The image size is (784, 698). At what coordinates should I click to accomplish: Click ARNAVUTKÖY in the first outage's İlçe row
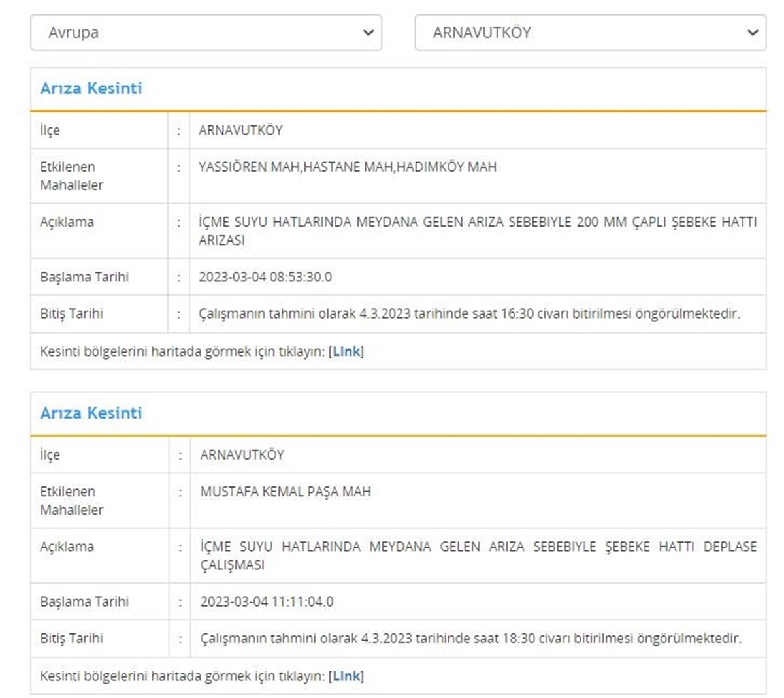click(240, 130)
